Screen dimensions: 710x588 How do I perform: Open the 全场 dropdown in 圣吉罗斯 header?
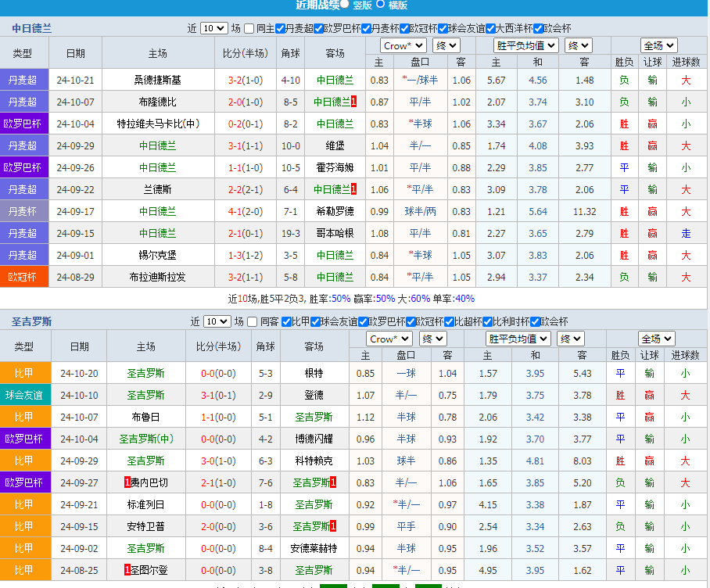[657, 339]
